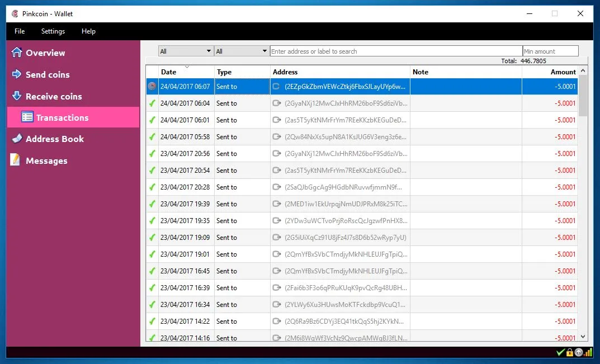The height and width of the screenshot is (364, 600).
Task: Select the 23/04/2017 16:45 date cell
Action: click(186, 271)
